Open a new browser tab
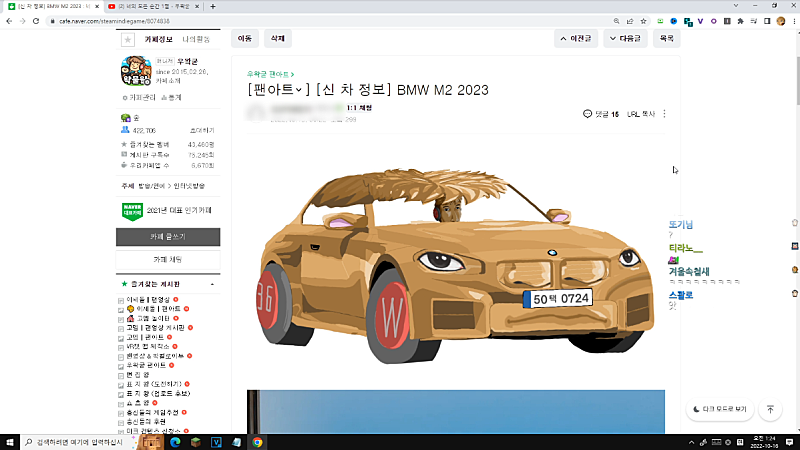 pos(213,6)
